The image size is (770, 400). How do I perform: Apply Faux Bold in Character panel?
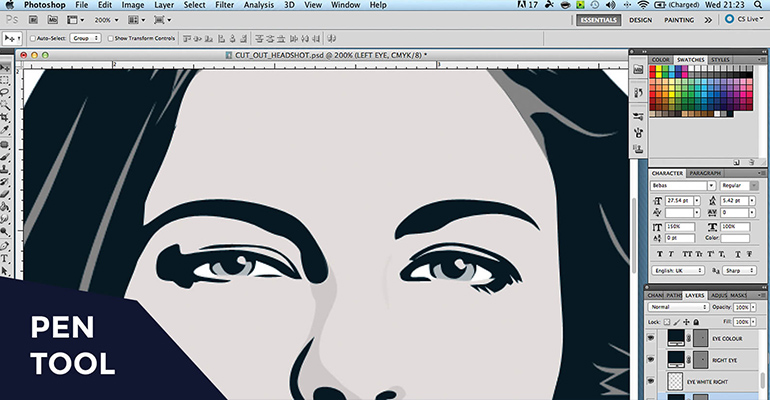point(660,254)
